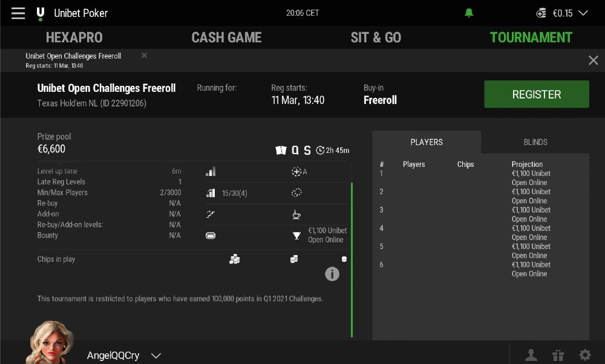Expand the AngelQQCry profile dropdown
This screenshot has width=605, height=364.
pos(156,356)
